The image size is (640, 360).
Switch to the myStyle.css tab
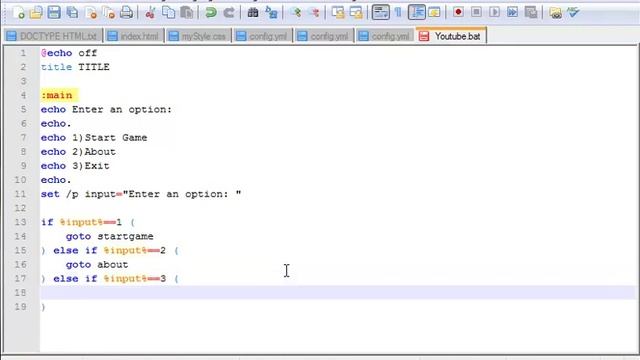[x=198, y=36]
